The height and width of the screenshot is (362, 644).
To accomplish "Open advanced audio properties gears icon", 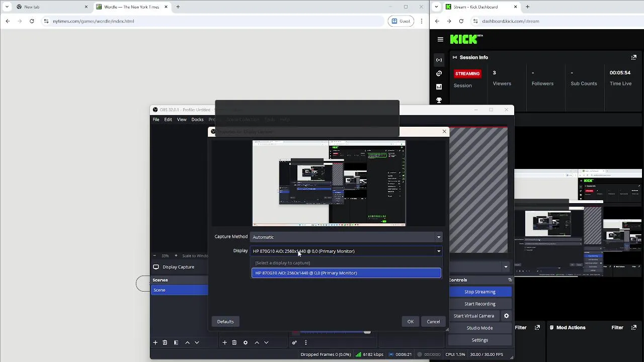I will coord(294,342).
